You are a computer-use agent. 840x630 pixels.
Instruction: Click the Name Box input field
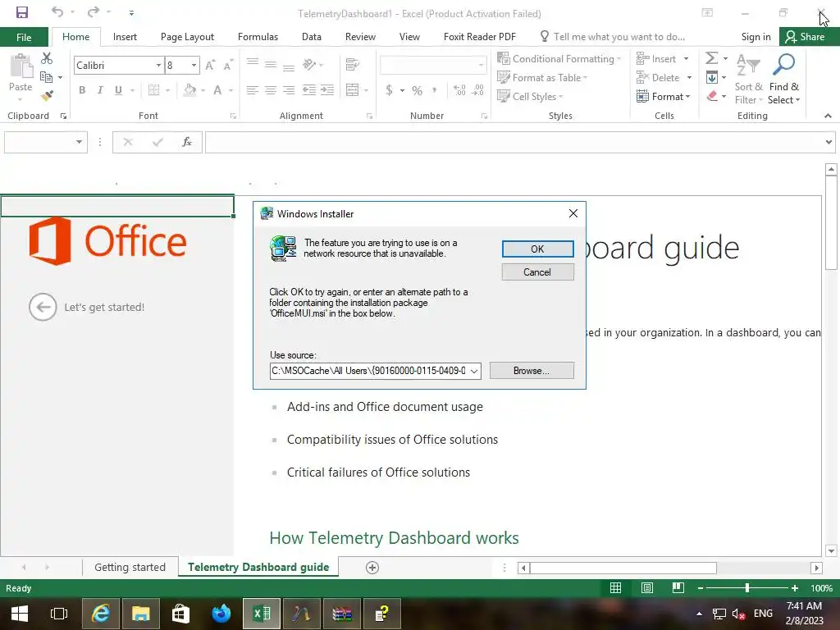point(39,142)
